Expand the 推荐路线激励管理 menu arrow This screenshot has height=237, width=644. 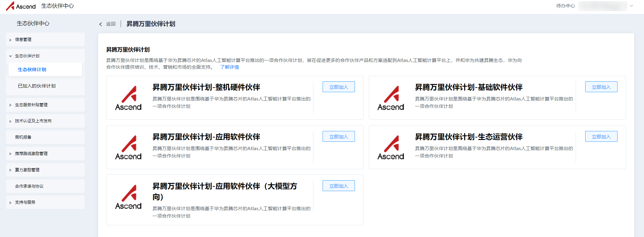pyautogui.click(x=10, y=154)
